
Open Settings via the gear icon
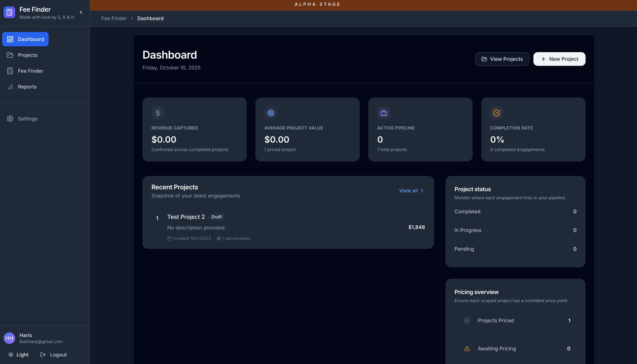(x=10, y=119)
